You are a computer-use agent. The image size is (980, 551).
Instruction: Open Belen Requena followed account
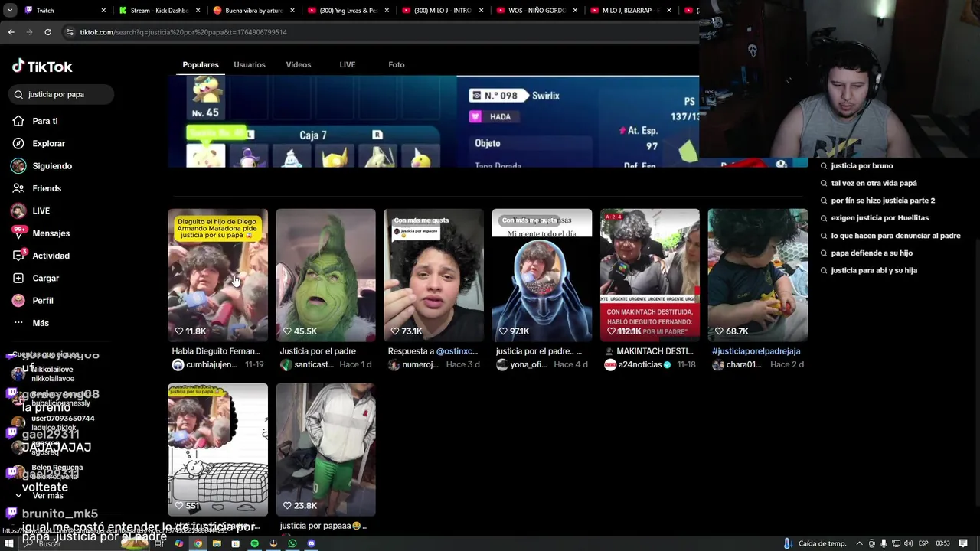pos(47,471)
